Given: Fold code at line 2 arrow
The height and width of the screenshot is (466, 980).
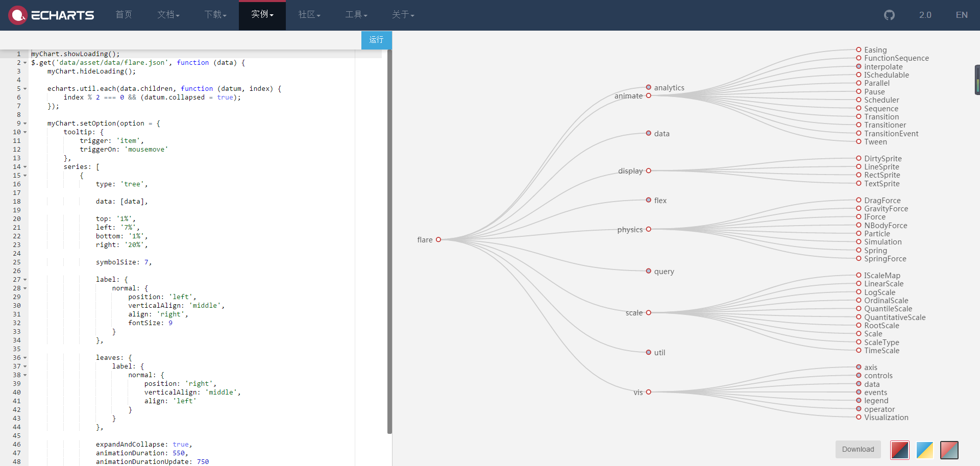Looking at the screenshot, I should [25, 63].
